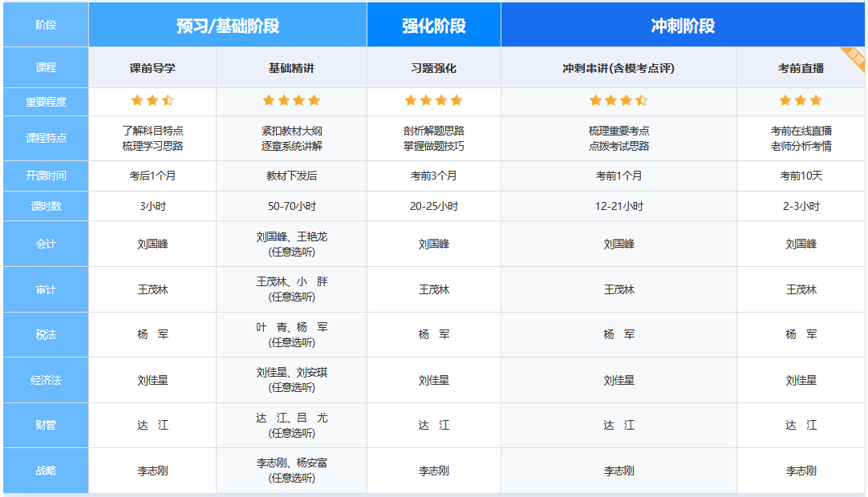868x497 pixels.
Task: Click 刘佳星 under 习题强化 column
Action: (433, 380)
